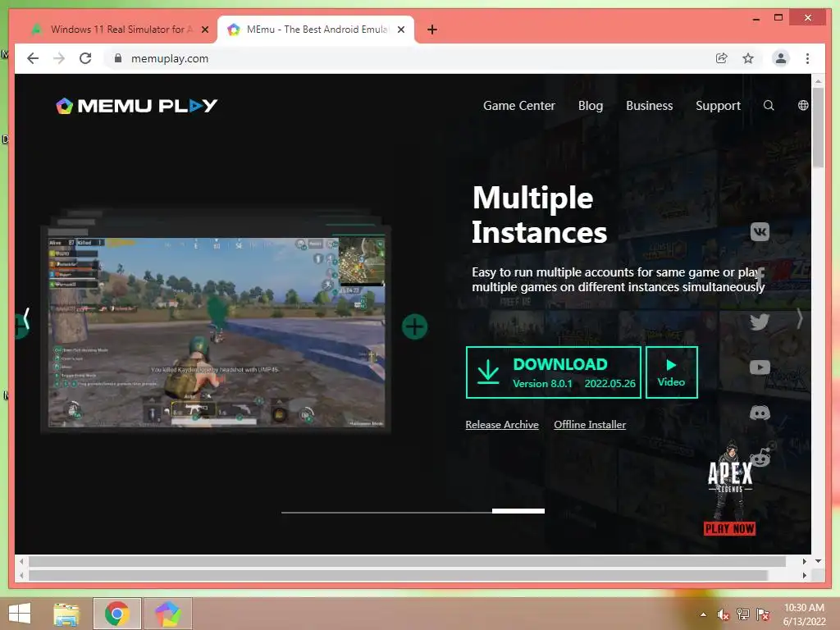Open Chrome three-dot menu
The width and height of the screenshot is (840, 630).
(x=807, y=58)
